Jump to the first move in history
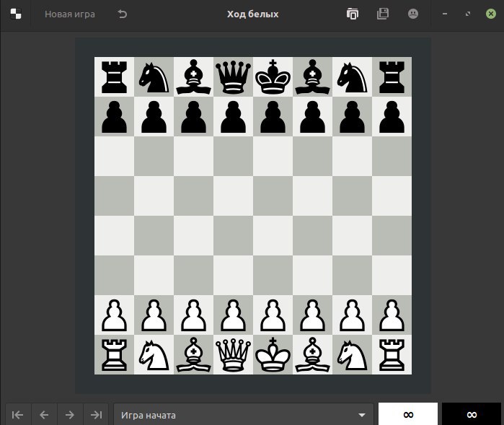 click(18, 415)
